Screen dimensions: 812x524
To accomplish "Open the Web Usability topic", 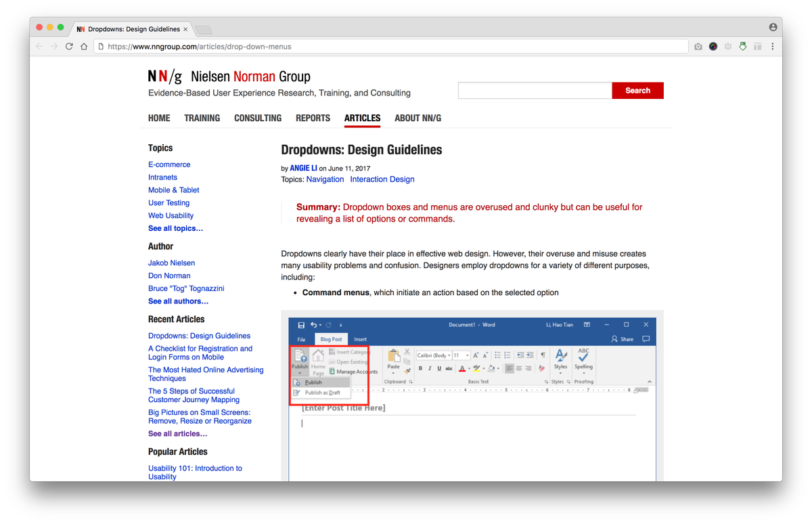I will point(171,216).
